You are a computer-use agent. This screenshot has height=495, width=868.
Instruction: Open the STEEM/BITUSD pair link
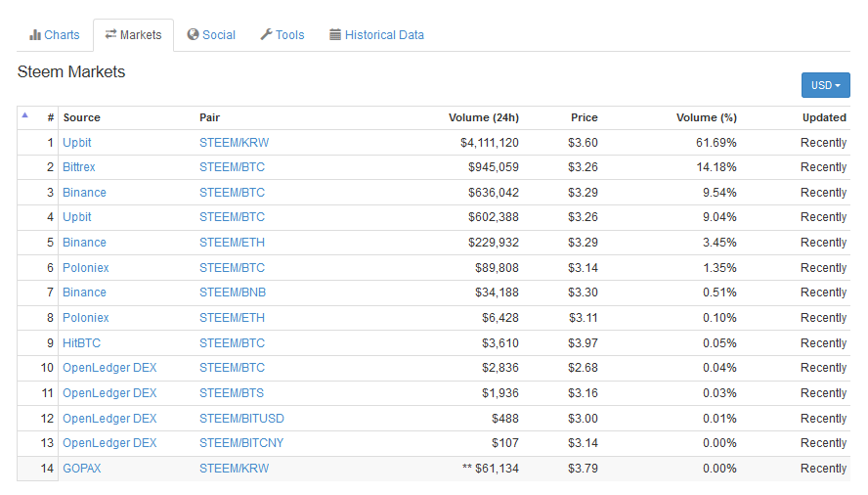click(241, 419)
